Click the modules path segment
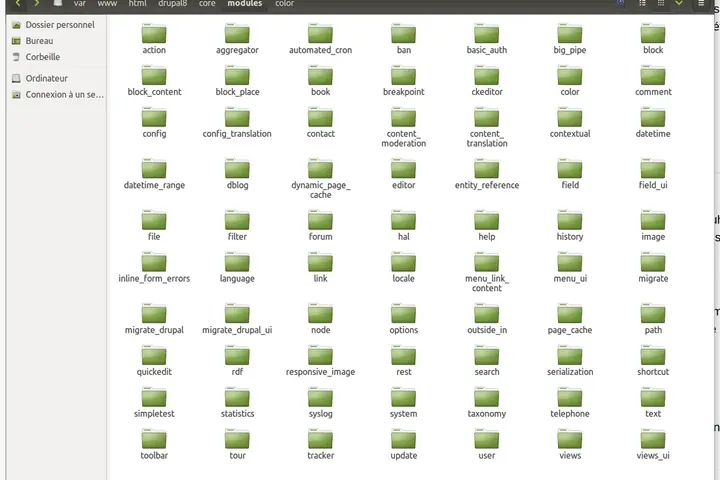720x480 pixels. coord(245,4)
